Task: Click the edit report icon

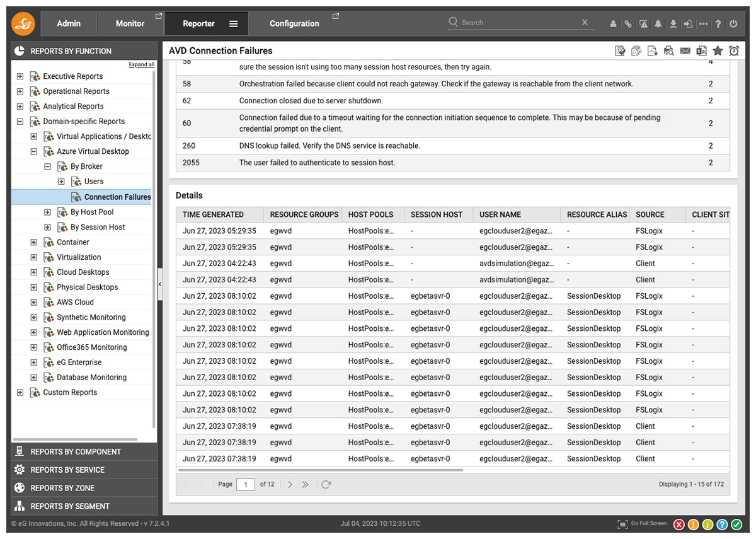Action: 620,51
